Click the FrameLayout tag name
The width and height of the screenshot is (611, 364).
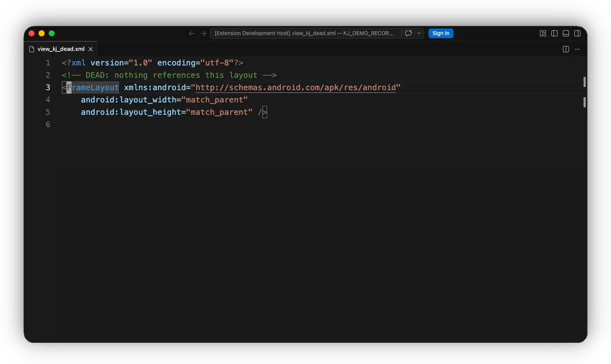tap(93, 87)
